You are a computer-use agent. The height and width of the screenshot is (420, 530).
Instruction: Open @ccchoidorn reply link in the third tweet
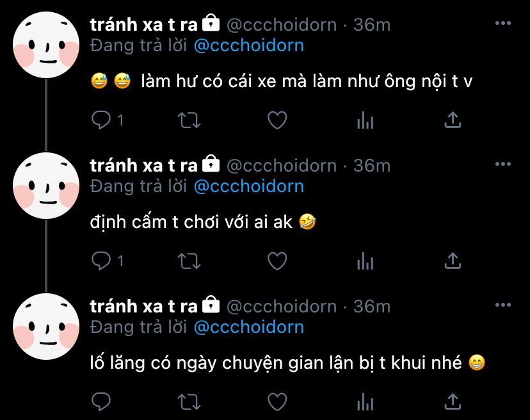click(249, 327)
